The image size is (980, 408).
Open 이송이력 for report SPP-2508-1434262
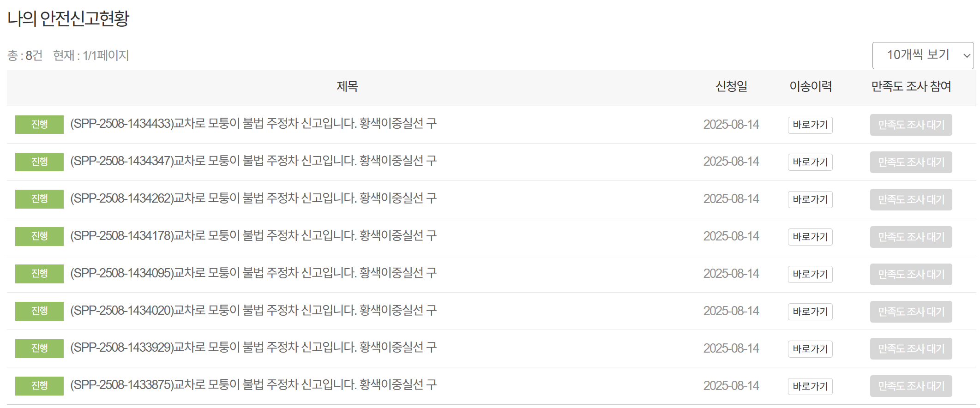pyautogui.click(x=809, y=199)
